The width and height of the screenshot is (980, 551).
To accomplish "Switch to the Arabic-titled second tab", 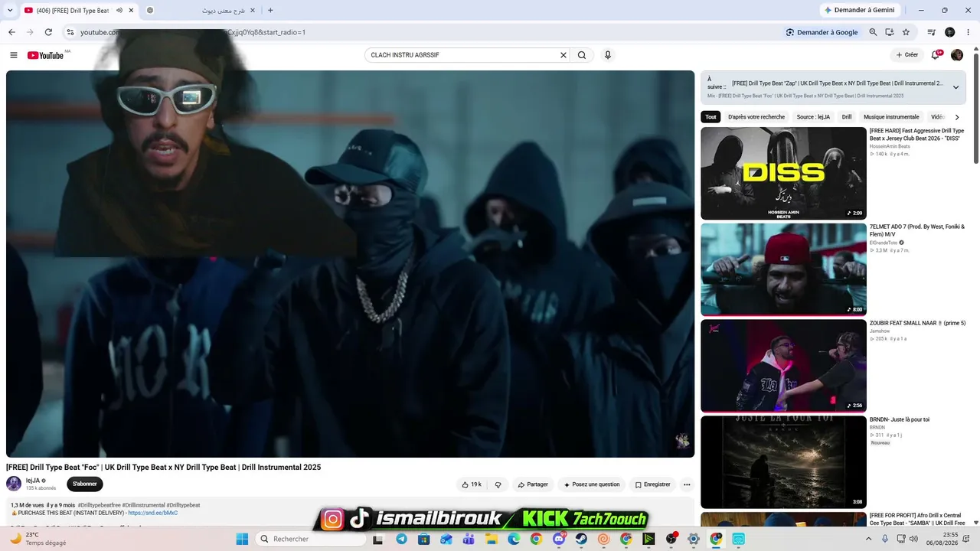I will pos(201,10).
